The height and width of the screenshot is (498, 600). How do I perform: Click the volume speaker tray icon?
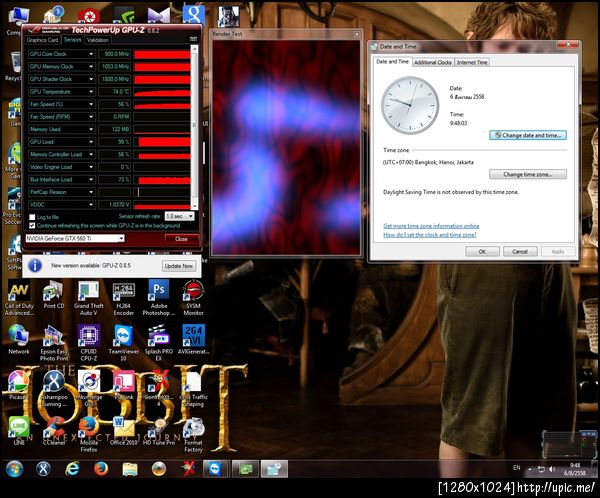coord(551,469)
